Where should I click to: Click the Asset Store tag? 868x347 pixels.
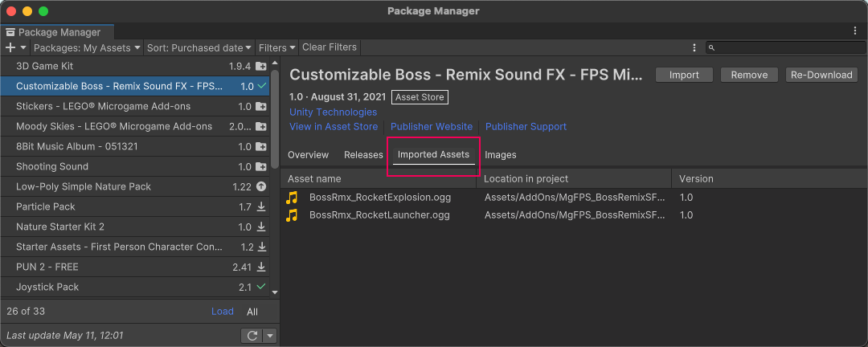point(420,97)
